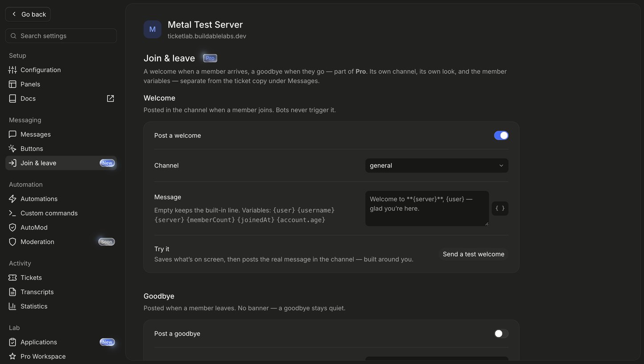Viewport: 644px width, 364px height.
Task: Click the ticketlab.buildablelabs.dev domain text
Action: pos(207,36)
